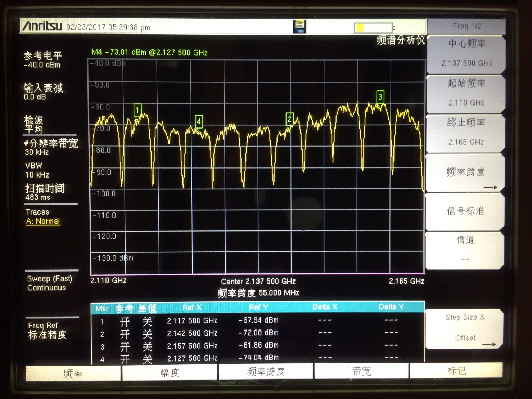Click the Ref Y column header
Viewport: 532px width, 399px height.
(x=258, y=307)
